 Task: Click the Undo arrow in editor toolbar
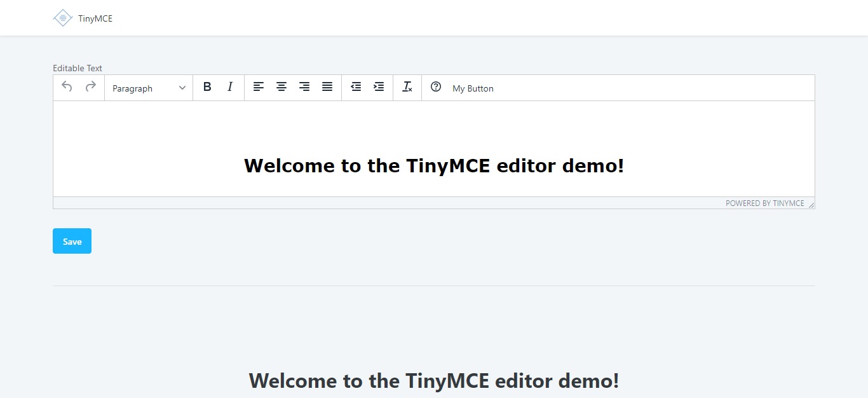[67, 87]
